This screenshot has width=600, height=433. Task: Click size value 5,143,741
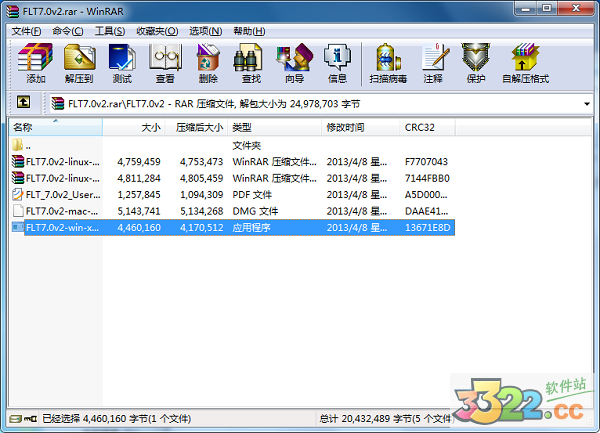[x=139, y=211]
